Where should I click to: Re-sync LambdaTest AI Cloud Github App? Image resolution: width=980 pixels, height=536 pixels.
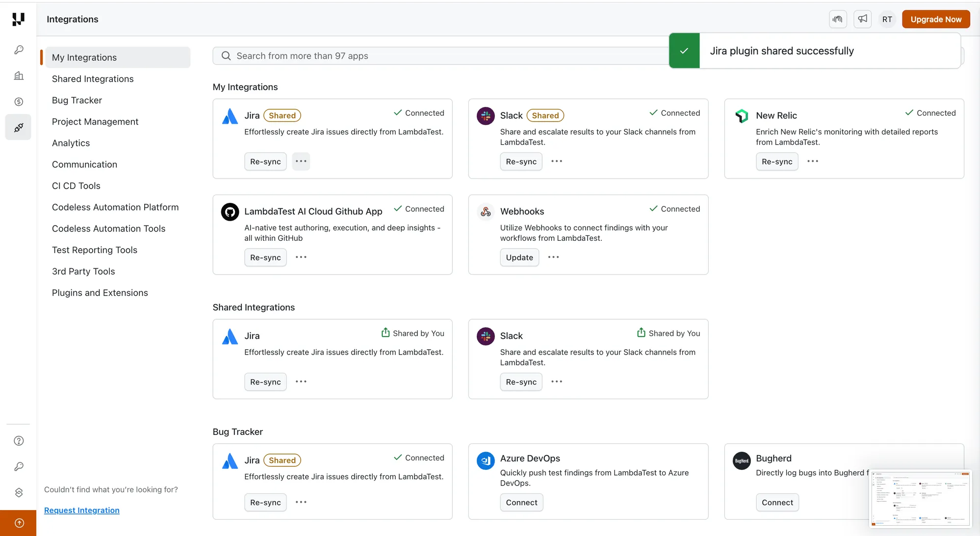(x=265, y=257)
